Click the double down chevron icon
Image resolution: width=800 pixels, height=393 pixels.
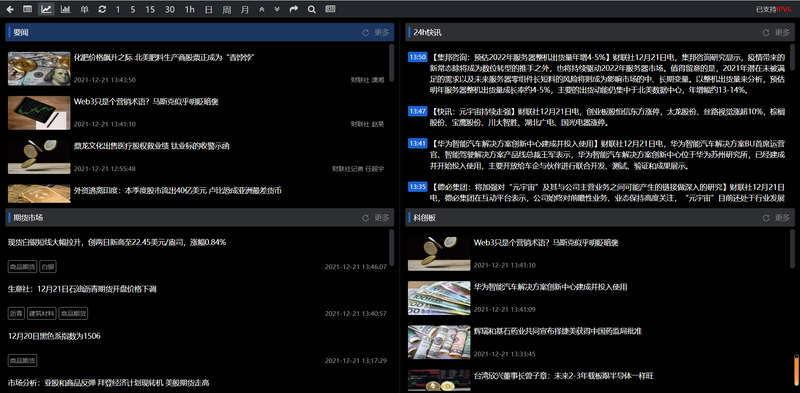point(277,9)
